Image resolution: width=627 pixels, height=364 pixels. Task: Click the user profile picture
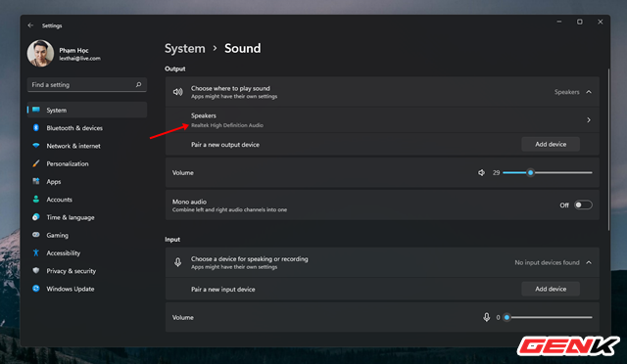coord(40,53)
